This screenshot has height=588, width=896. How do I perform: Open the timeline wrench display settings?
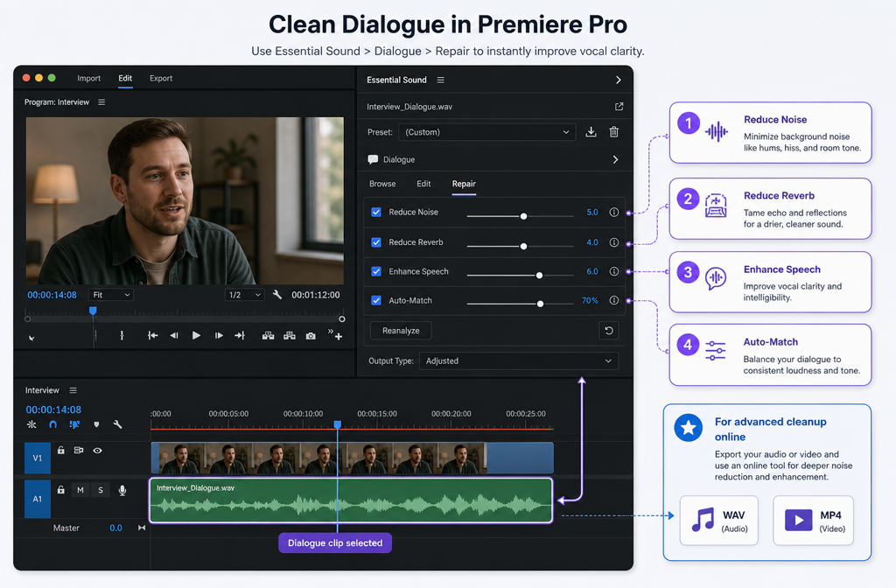point(118,424)
